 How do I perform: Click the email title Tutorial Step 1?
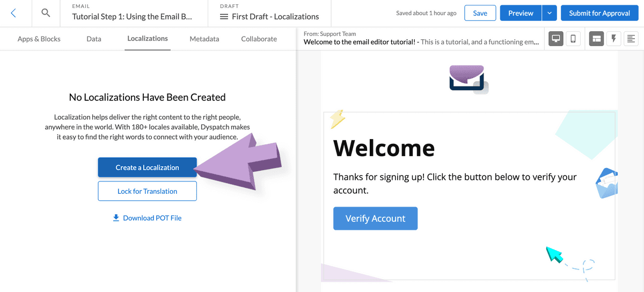coord(132,17)
